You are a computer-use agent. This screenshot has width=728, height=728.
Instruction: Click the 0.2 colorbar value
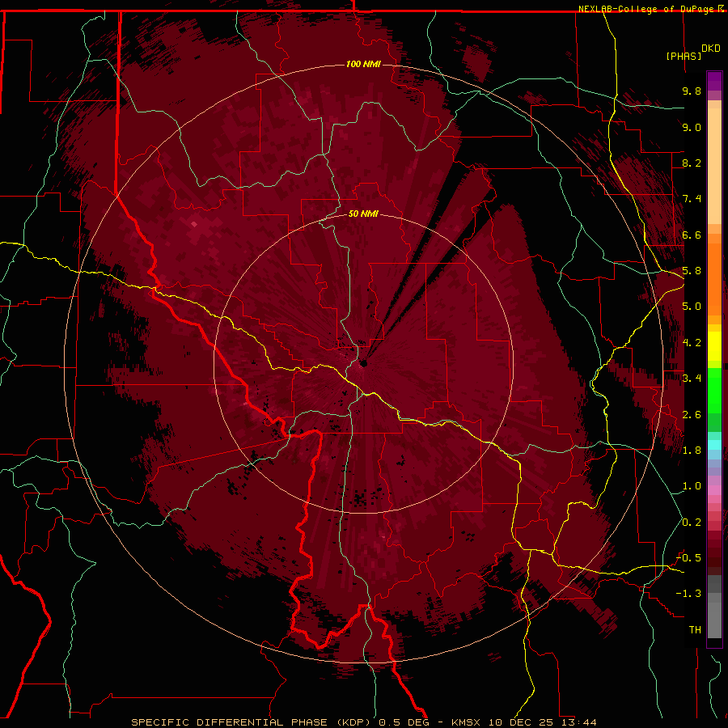(692, 523)
